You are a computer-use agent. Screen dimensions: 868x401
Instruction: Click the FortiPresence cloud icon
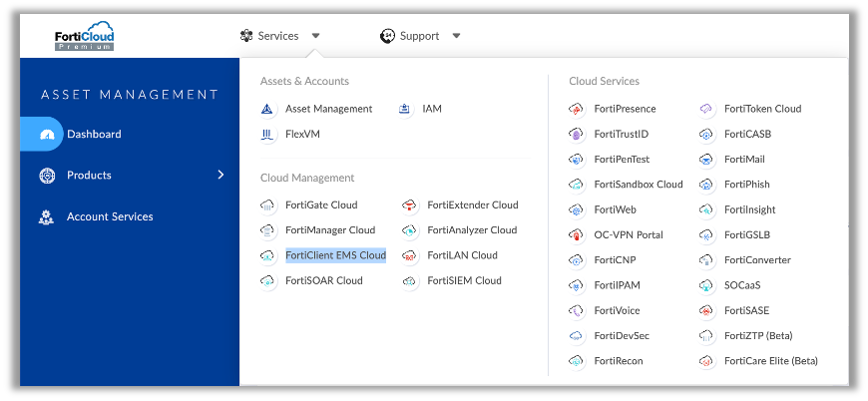coord(576,109)
